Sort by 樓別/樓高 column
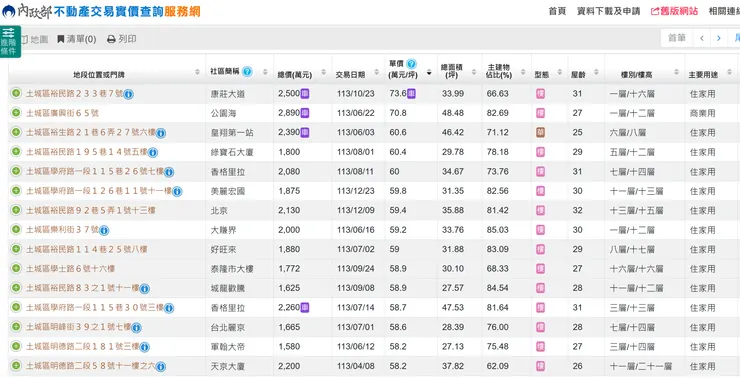740x378 pixels. (x=676, y=72)
